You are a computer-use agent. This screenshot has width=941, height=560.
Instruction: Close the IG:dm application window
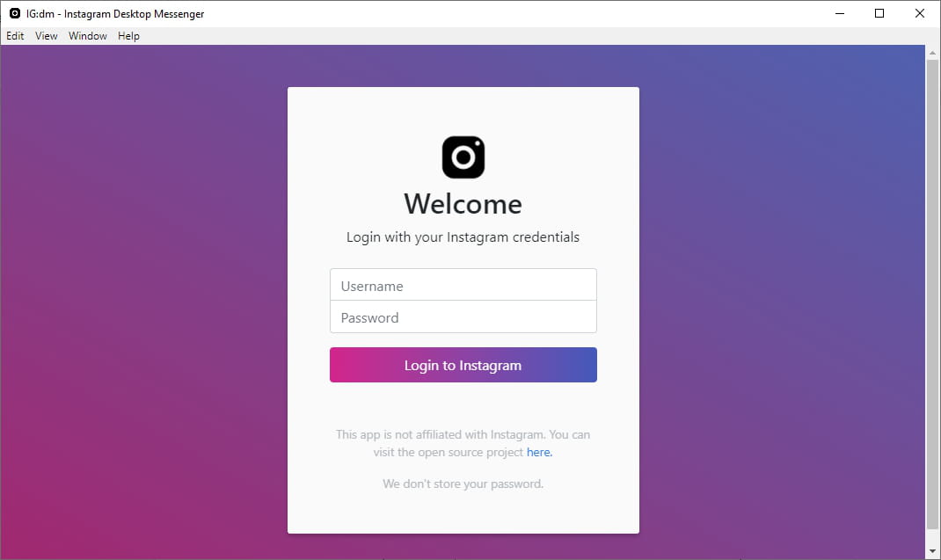pyautogui.click(x=919, y=13)
